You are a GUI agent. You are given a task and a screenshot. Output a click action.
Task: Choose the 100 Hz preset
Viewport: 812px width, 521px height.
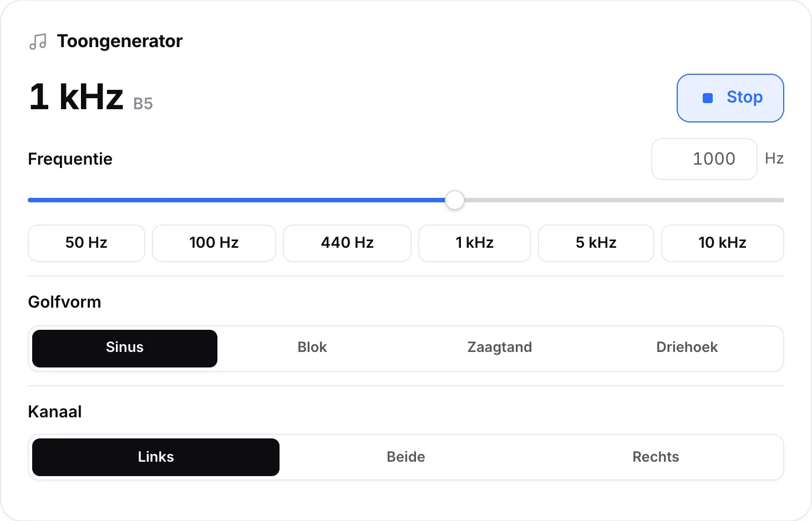(214, 243)
